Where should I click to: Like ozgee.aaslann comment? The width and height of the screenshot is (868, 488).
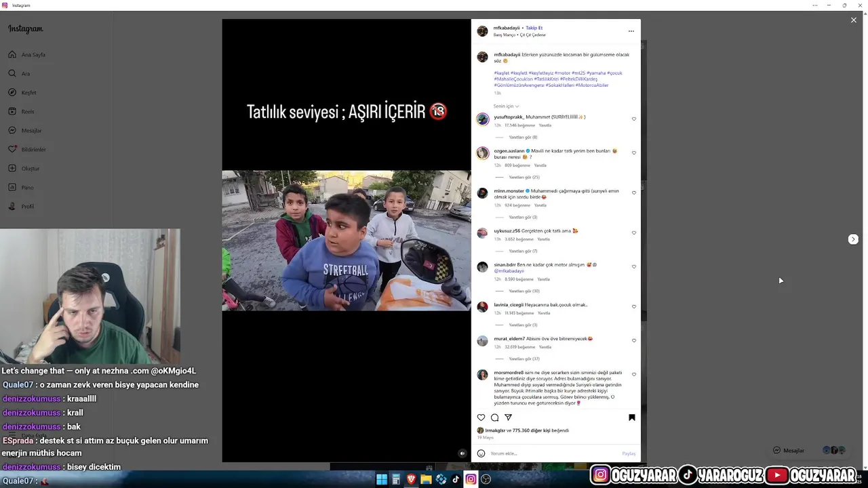[x=634, y=153]
